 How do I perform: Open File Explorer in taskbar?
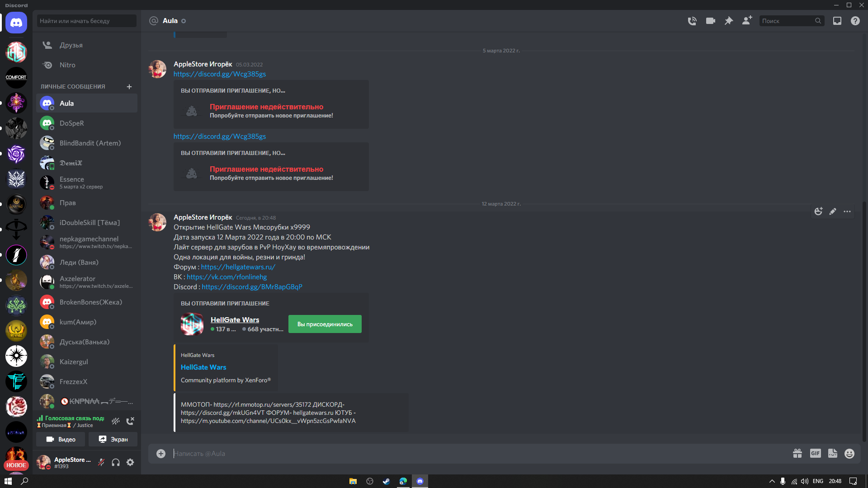point(353,481)
